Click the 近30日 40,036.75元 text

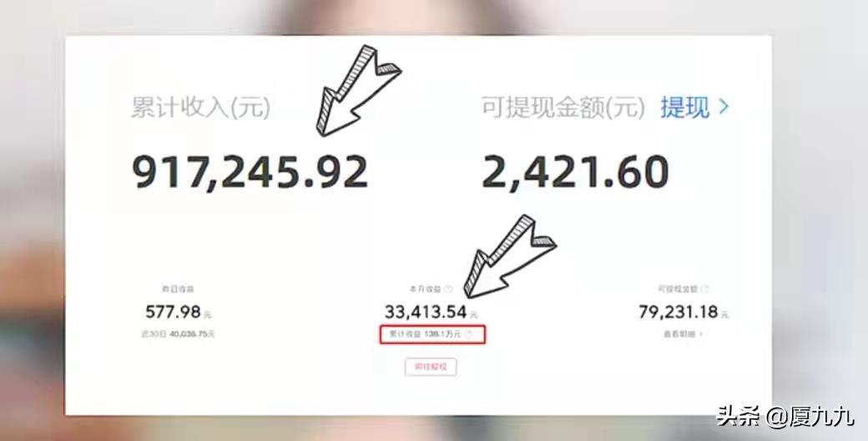tap(178, 334)
